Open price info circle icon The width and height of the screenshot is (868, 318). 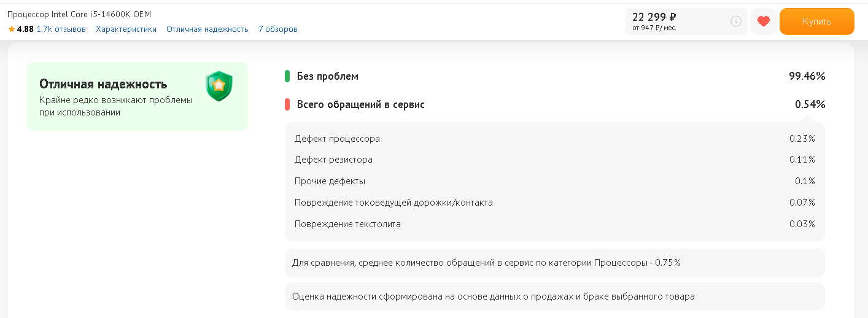736,21
